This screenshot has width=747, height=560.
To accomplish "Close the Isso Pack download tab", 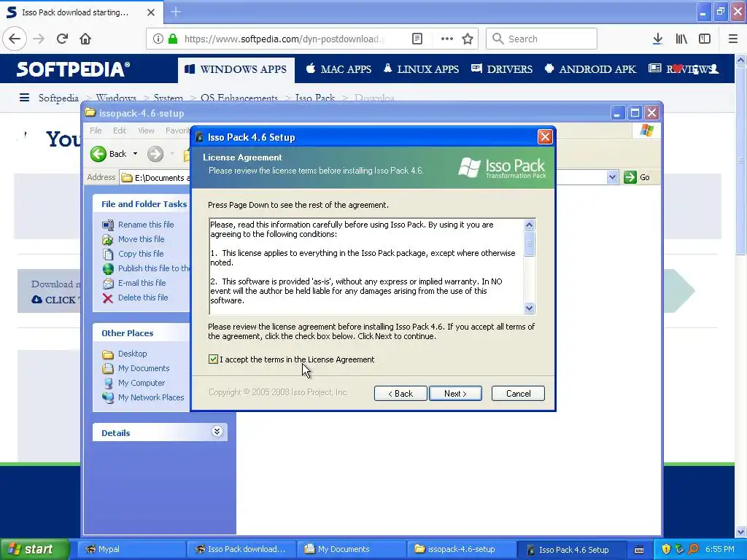I will (x=151, y=12).
